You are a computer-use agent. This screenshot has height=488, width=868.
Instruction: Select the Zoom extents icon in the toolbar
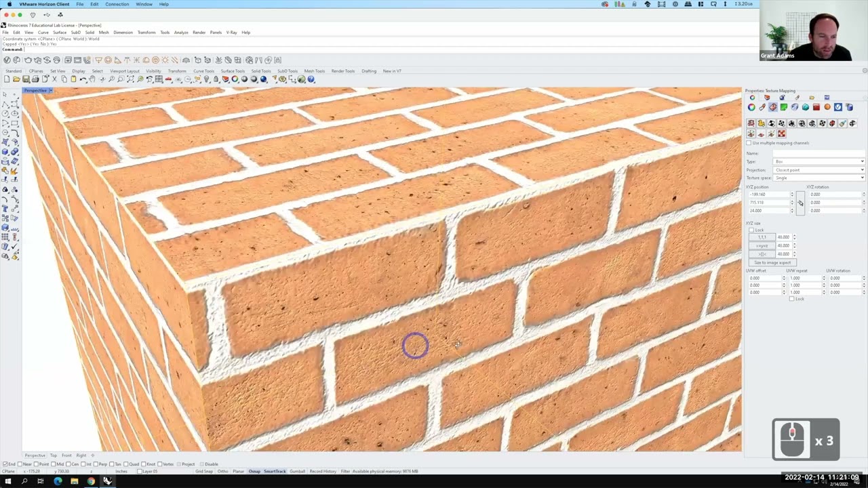coord(130,79)
